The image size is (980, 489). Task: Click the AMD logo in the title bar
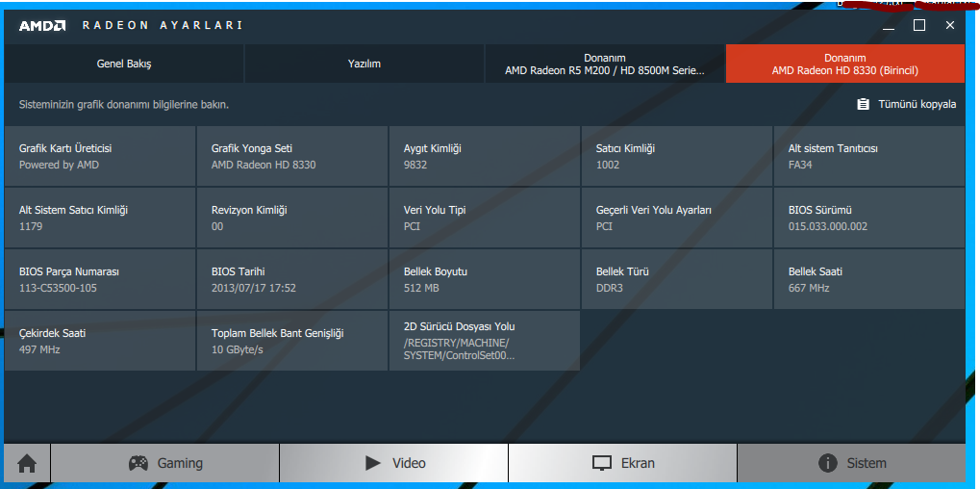(42, 26)
